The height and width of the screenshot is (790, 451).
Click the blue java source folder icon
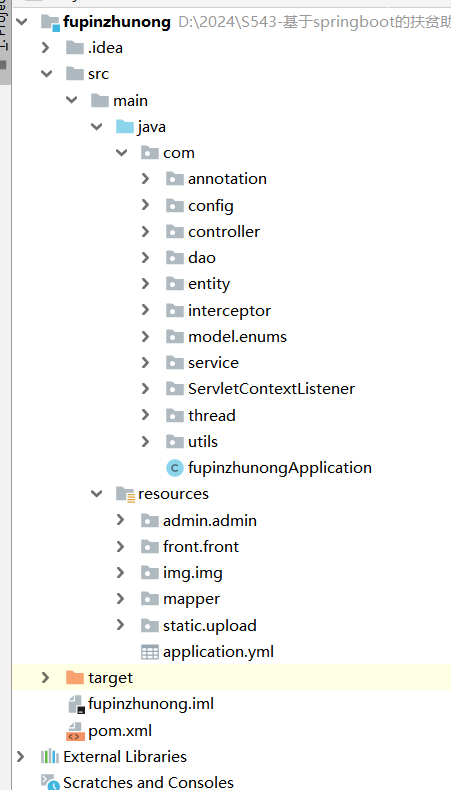124,126
